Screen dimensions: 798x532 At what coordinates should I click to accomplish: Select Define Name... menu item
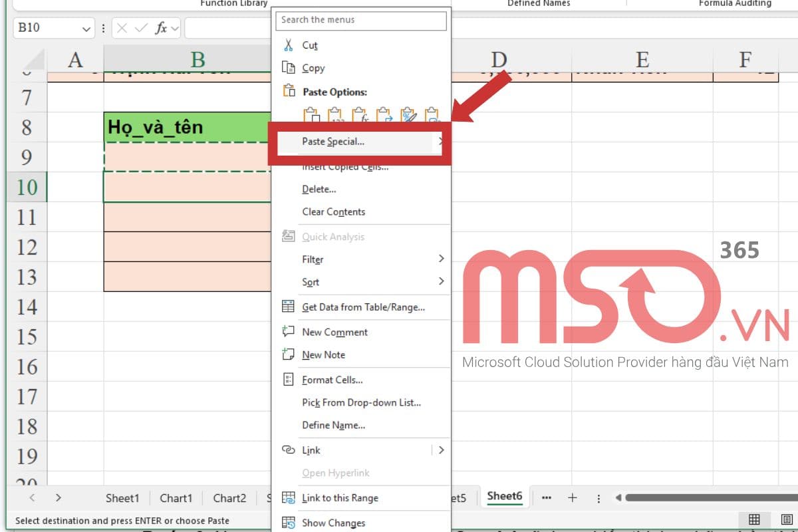[x=334, y=425]
